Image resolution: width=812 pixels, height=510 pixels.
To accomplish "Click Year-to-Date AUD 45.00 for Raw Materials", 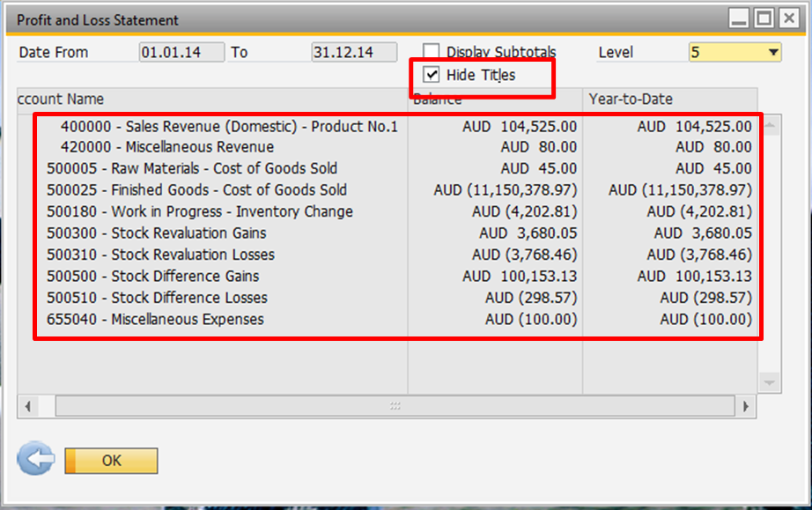I will click(x=713, y=169).
